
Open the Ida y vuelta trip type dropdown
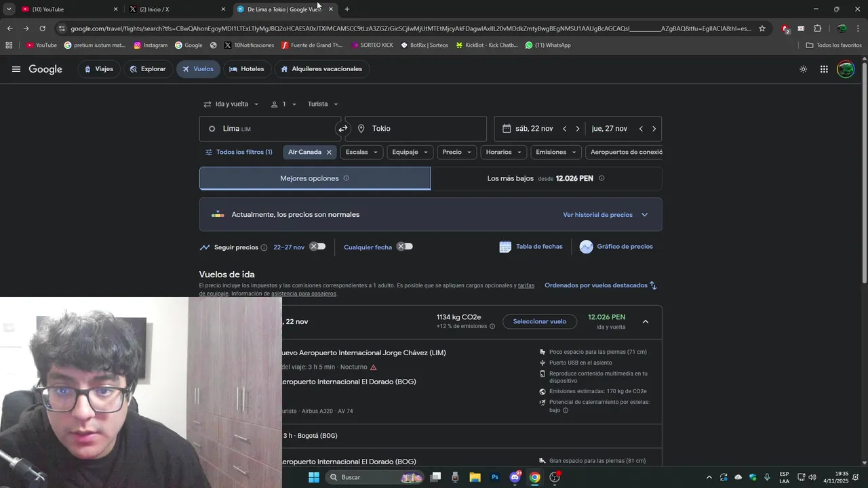pyautogui.click(x=231, y=104)
